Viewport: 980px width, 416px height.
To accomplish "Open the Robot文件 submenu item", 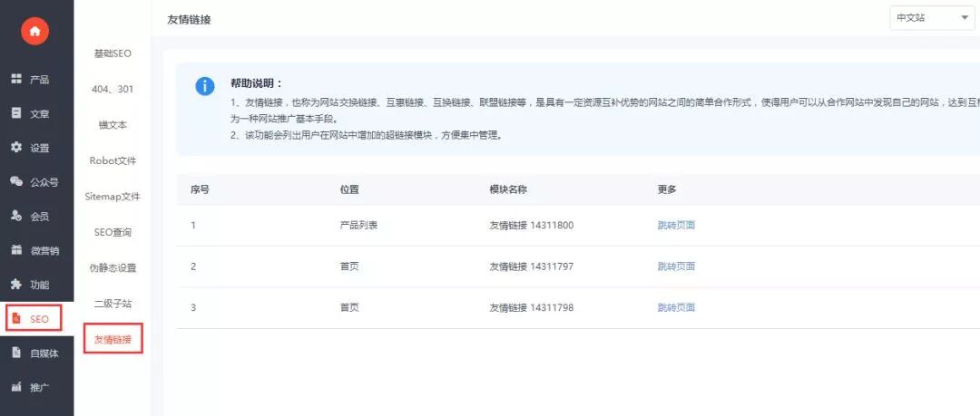I will coord(113,160).
